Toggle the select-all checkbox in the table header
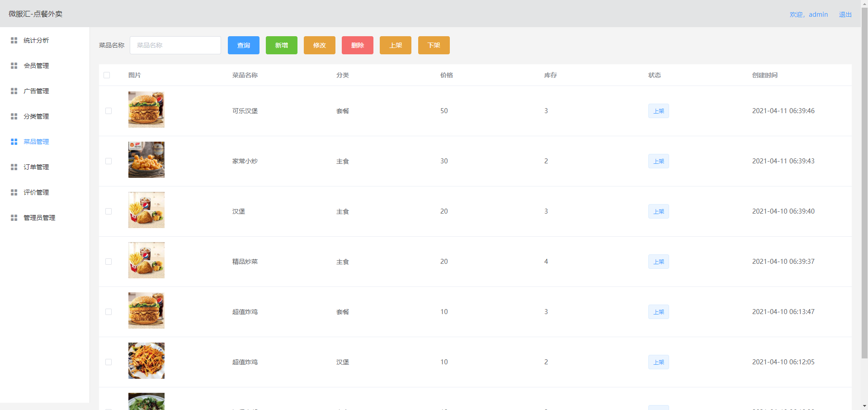Image resolution: width=868 pixels, height=410 pixels. pyautogui.click(x=107, y=75)
